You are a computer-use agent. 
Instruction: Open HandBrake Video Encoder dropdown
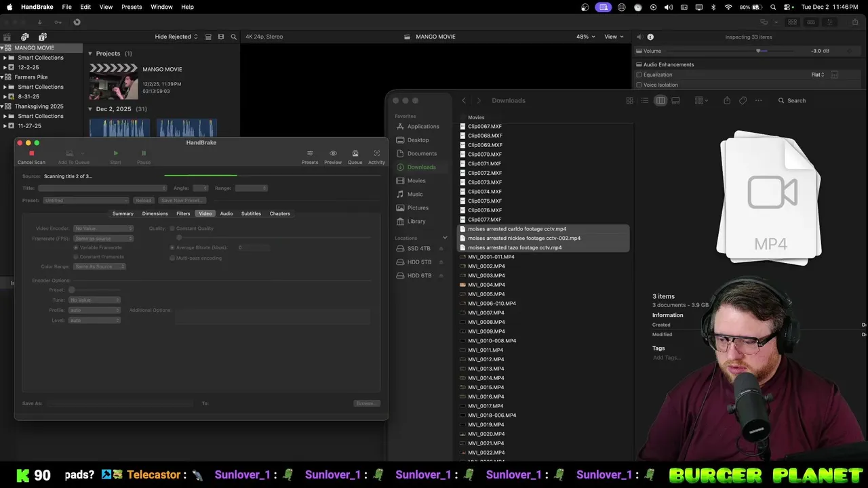coord(103,228)
